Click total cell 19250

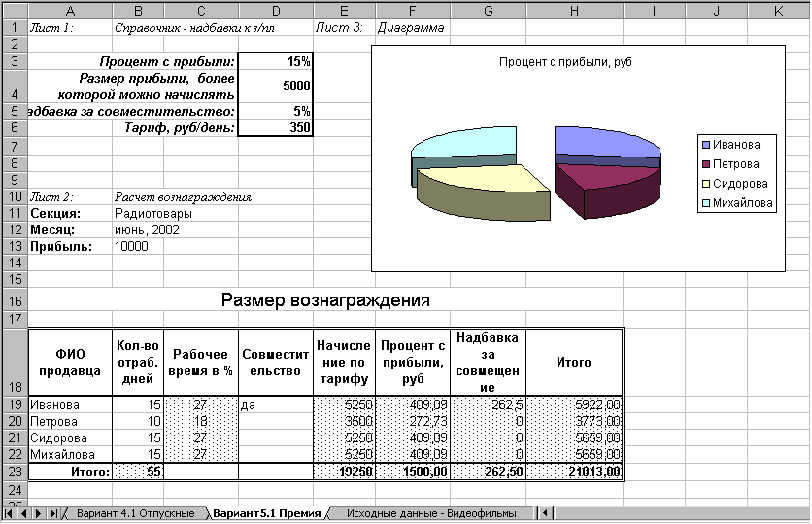click(x=344, y=472)
